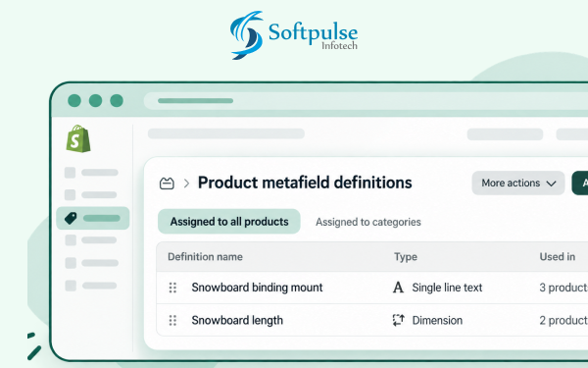Image resolution: width=588 pixels, height=368 pixels.
Task: Click the Dimension type icon
Action: pyautogui.click(x=398, y=320)
